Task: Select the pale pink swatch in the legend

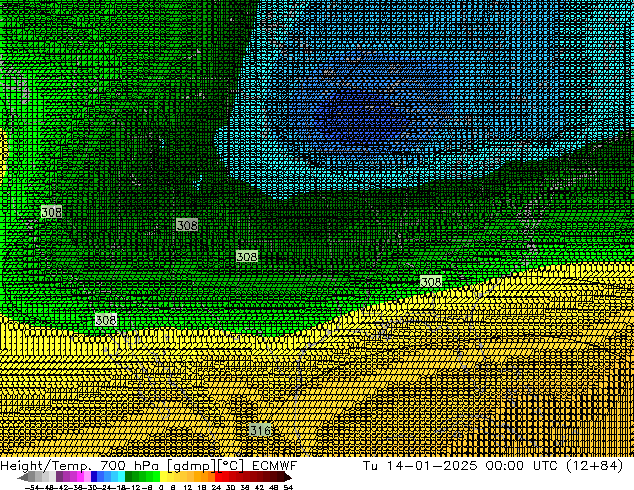Action: [x=87, y=477]
